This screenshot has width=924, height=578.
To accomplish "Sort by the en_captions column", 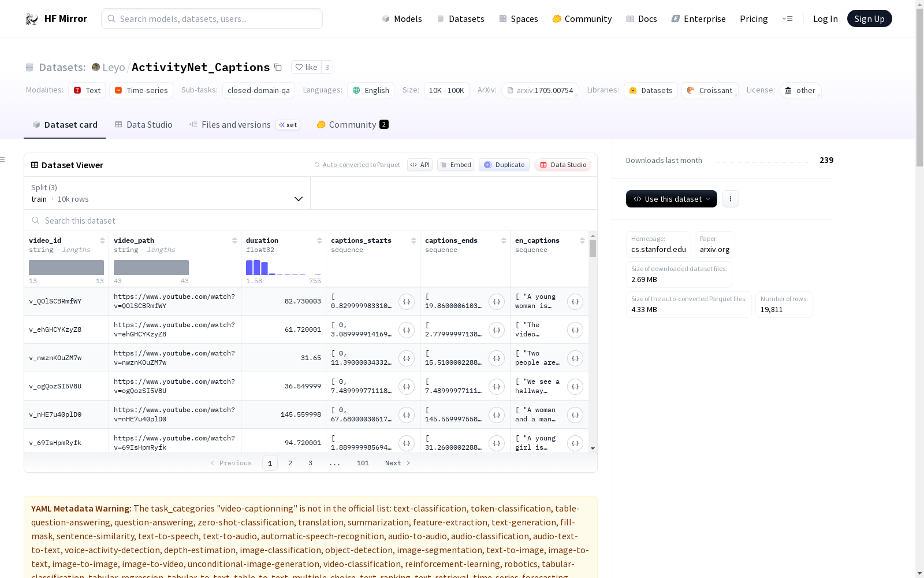I will [582, 240].
